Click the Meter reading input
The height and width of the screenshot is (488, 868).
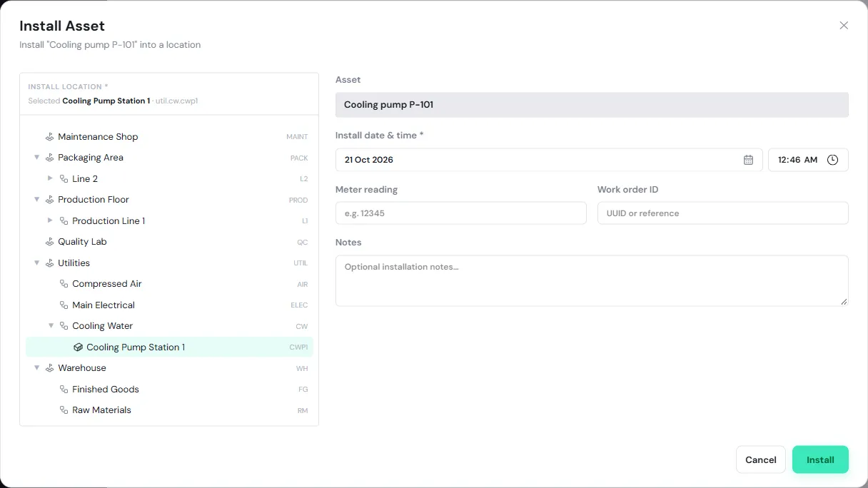(461, 213)
